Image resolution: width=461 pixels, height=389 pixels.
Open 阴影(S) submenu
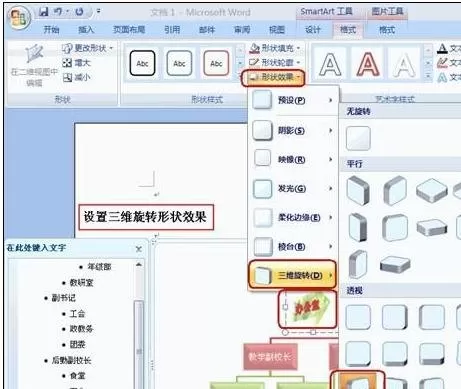tap(293, 130)
